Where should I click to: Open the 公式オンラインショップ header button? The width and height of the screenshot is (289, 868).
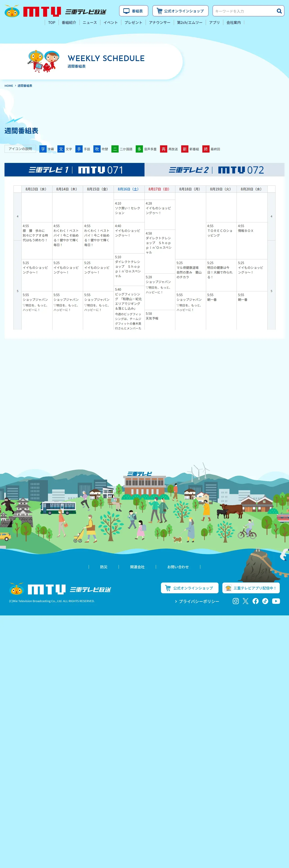pyautogui.click(x=180, y=11)
